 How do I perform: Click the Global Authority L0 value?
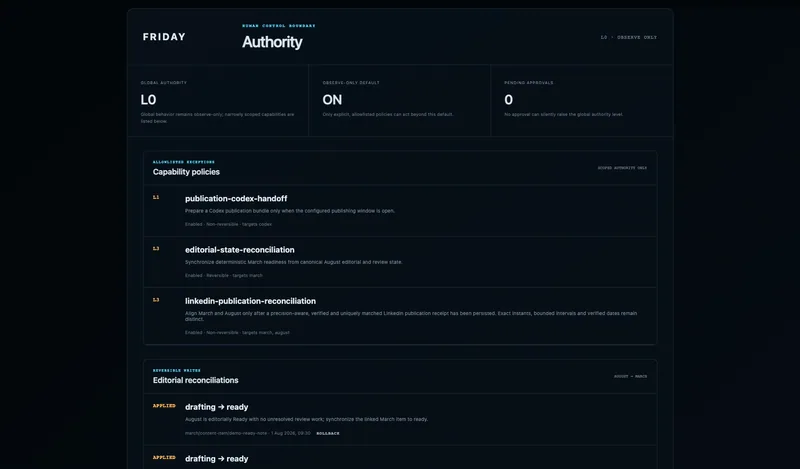(x=148, y=100)
